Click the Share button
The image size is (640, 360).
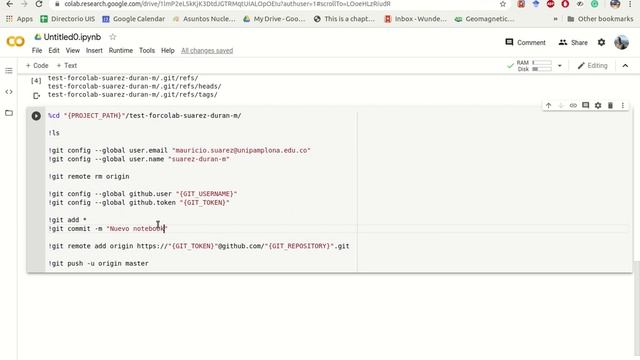pos(573,42)
